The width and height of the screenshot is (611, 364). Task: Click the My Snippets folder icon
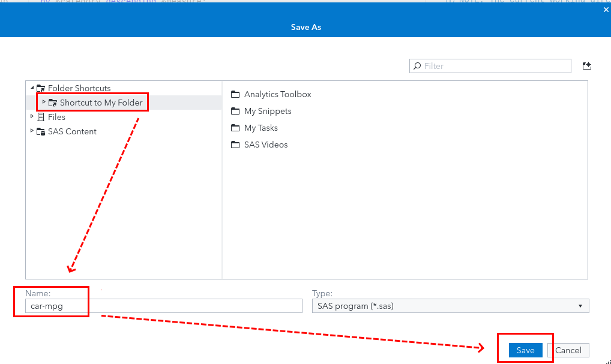coord(235,111)
